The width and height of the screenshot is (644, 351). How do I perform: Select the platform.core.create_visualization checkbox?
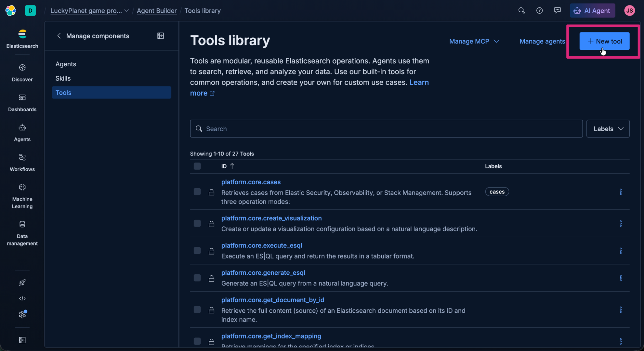pyautogui.click(x=197, y=223)
